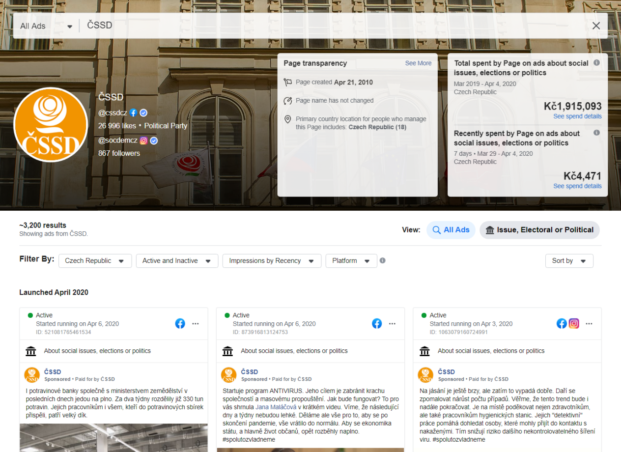Open more options on ad ID 873916813124753
The width and height of the screenshot is (621, 452).
[x=392, y=324]
